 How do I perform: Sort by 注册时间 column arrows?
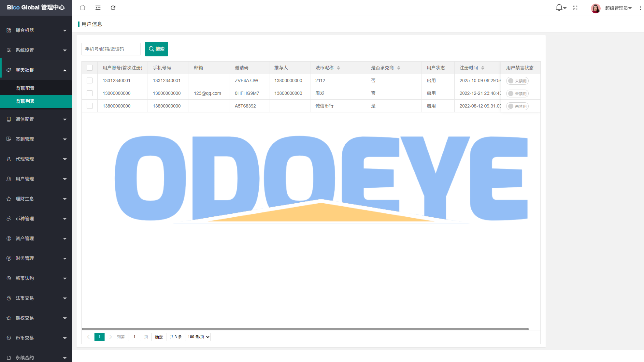pos(483,68)
